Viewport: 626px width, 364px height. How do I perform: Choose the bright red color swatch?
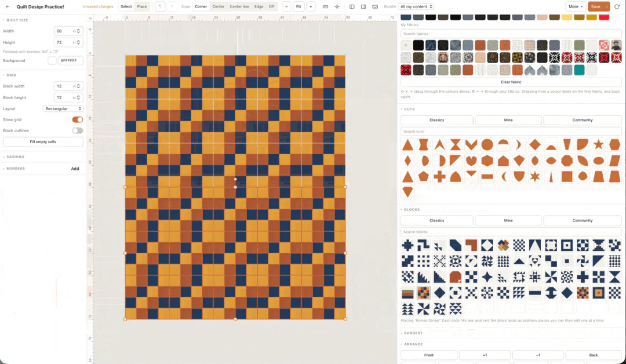coord(604,17)
